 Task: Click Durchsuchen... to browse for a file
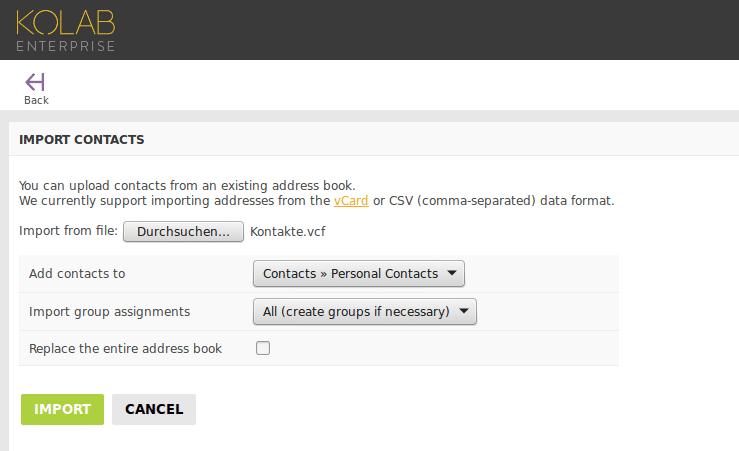click(183, 232)
